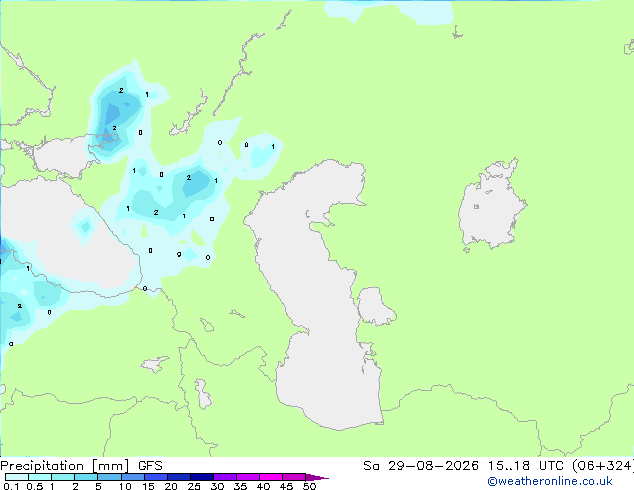The width and height of the screenshot is (634, 490).
Task: Click the over-50 mm arrow tip of legend
Action: [x=316, y=477]
